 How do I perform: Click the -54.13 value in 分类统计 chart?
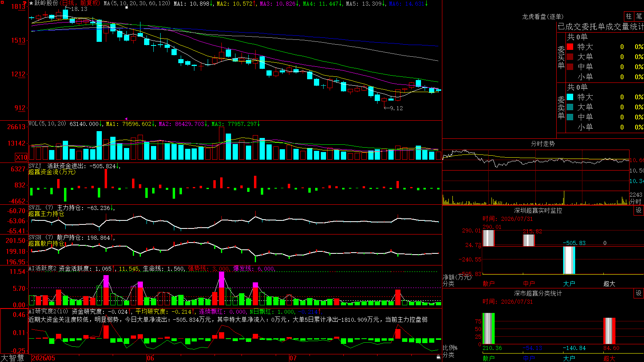pos(533,348)
